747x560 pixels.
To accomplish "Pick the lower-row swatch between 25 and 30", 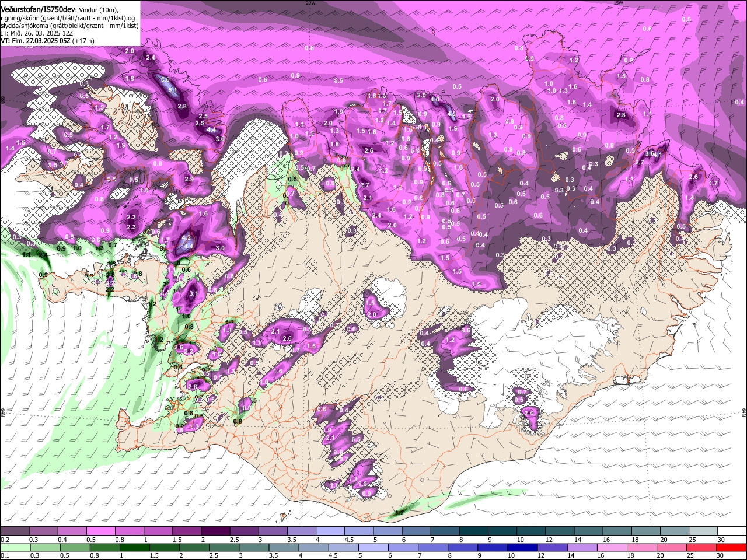I will (702, 547).
